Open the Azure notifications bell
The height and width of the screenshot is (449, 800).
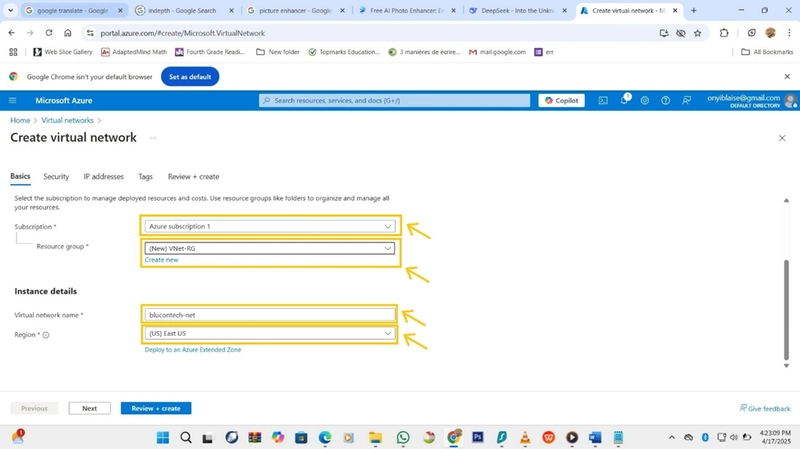pyautogui.click(x=624, y=100)
